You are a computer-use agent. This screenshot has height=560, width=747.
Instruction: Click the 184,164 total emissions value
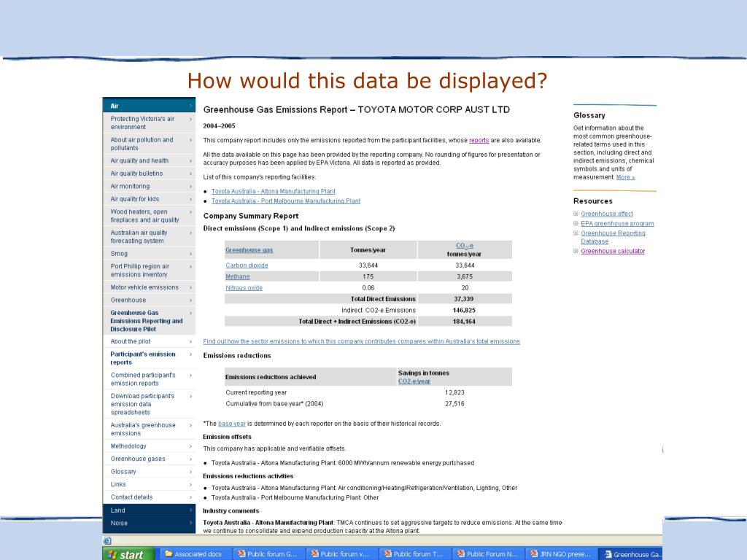point(463,322)
